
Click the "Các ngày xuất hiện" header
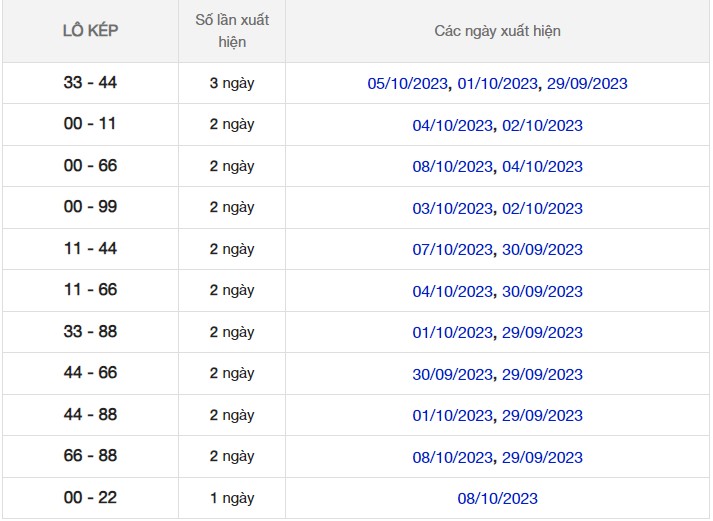497,31
